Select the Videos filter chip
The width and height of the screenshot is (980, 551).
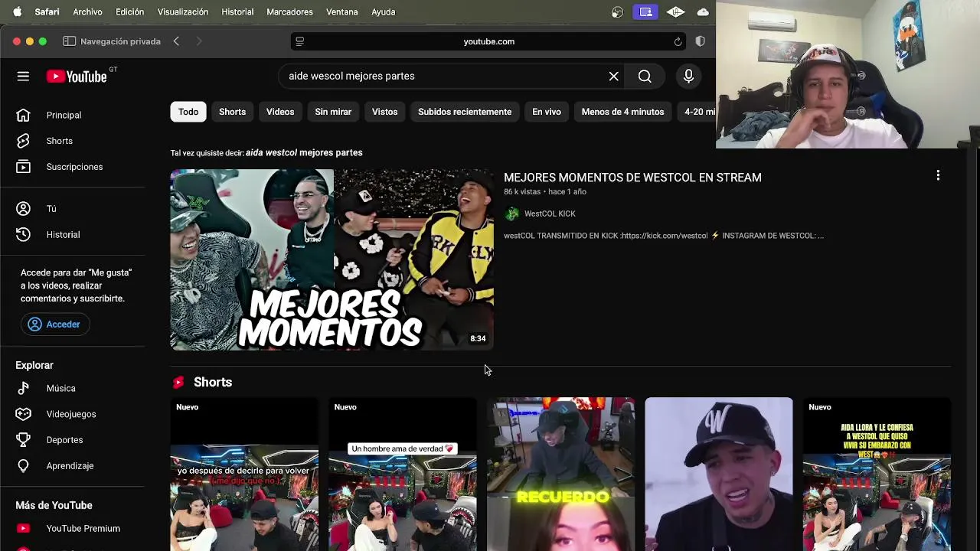pyautogui.click(x=280, y=112)
